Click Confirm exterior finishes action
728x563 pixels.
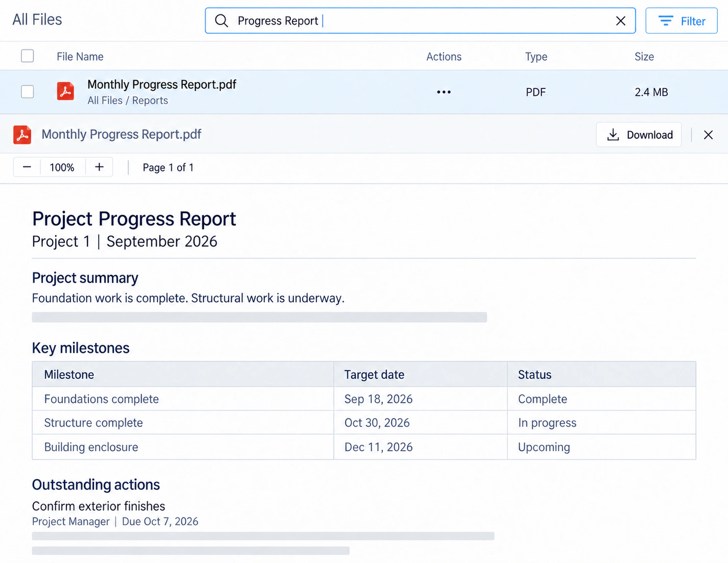point(99,506)
